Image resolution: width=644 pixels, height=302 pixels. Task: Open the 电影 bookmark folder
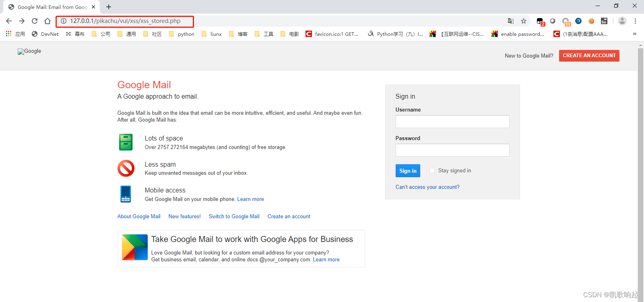click(x=290, y=34)
